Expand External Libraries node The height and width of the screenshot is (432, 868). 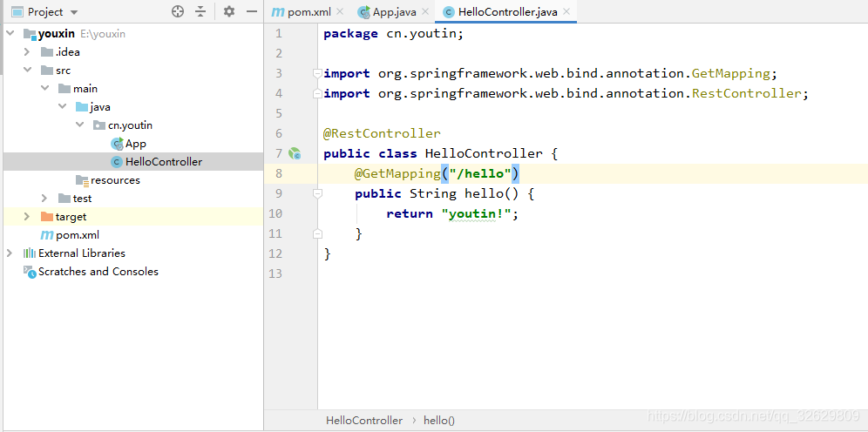tap(10, 253)
